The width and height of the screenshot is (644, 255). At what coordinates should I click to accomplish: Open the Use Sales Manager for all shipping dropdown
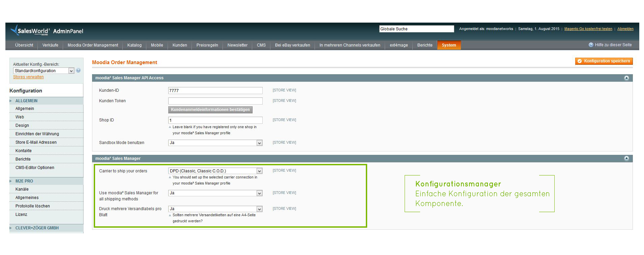(x=215, y=193)
